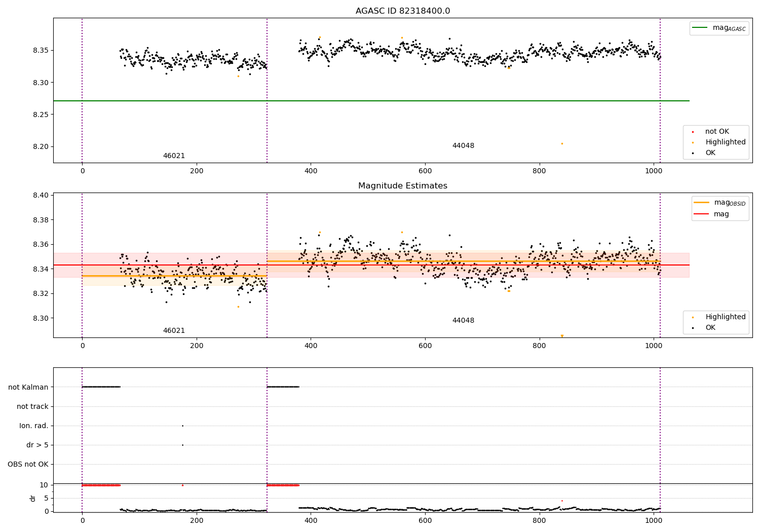Click the 8.35 tick label in top plot
This screenshot has width=760, height=532.
[41, 50]
